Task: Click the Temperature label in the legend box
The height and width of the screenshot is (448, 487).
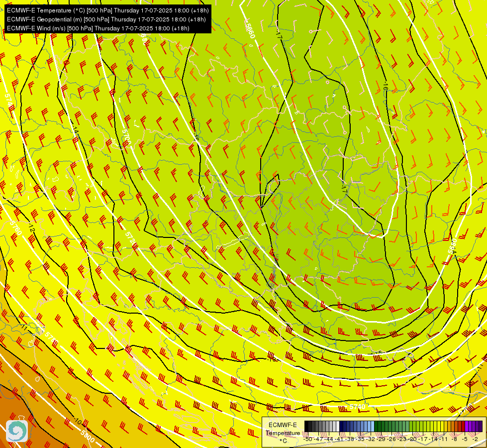Action: point(283,433)
